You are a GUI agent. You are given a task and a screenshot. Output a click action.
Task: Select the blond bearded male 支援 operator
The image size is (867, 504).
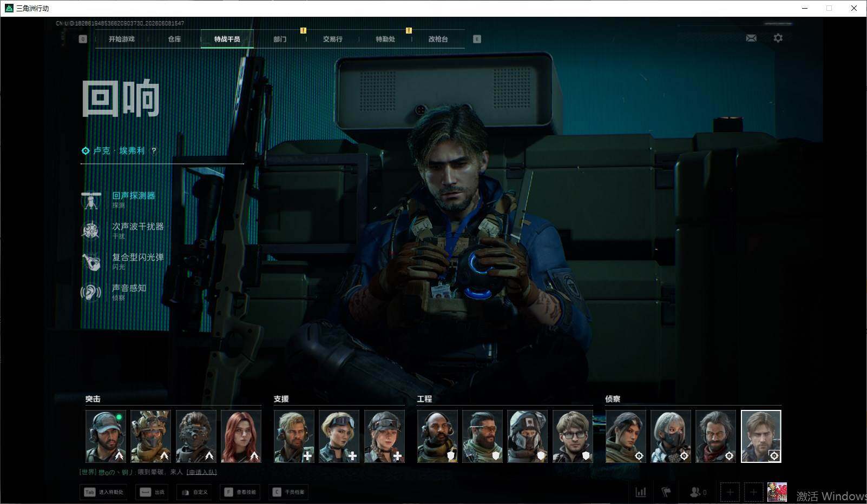click(x=294, y=436)
